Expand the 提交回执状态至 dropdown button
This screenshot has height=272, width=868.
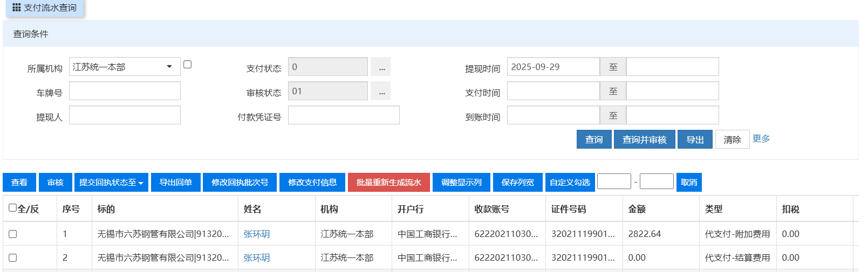click(112, 183)
